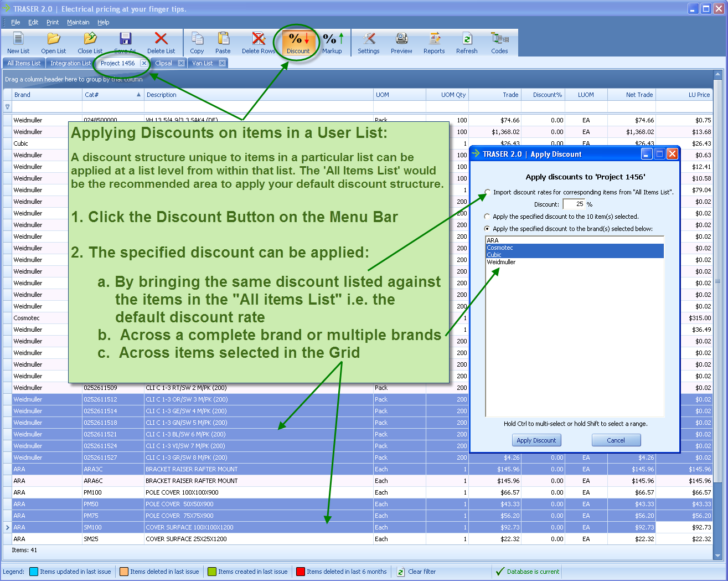Close the Clipsal tab

pyautogui.click(x=181, y=63)
